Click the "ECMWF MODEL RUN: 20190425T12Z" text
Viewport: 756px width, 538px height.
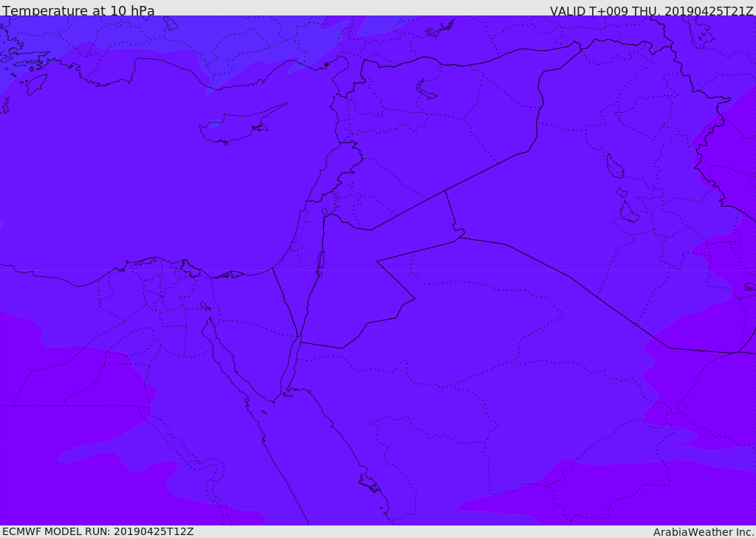[x=98, y=531]
